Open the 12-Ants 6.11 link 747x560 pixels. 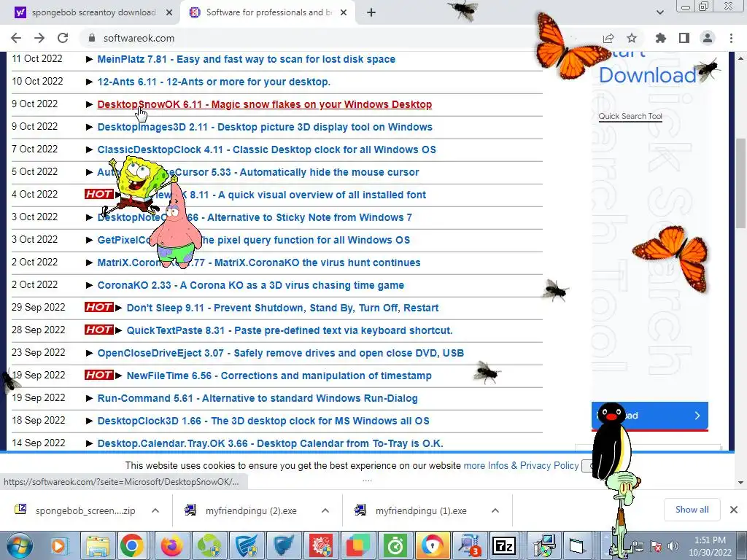pyautogui.click(x=214, y=82)
